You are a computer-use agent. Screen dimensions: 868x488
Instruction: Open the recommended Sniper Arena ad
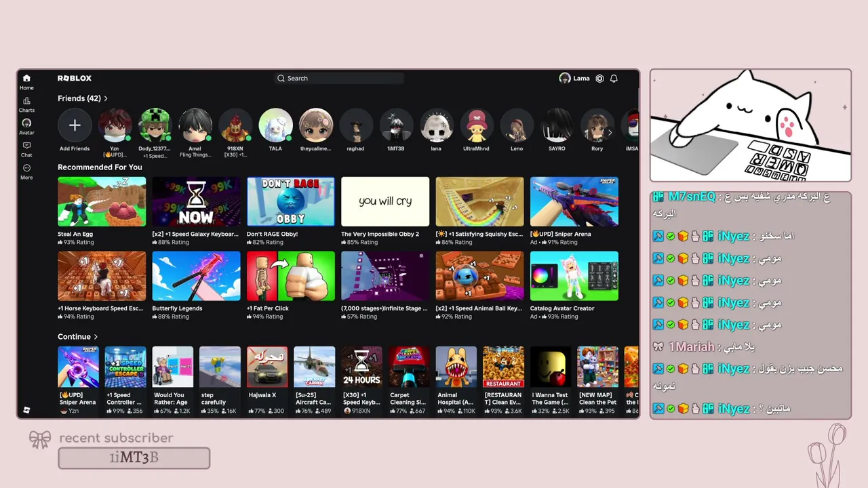pyautogui.click(x=574, y=201)
